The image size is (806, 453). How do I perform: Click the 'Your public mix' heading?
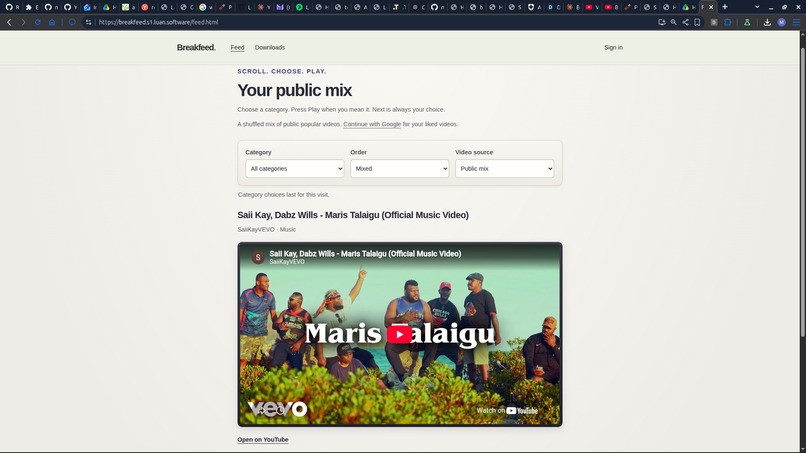[x=295, y=90]
